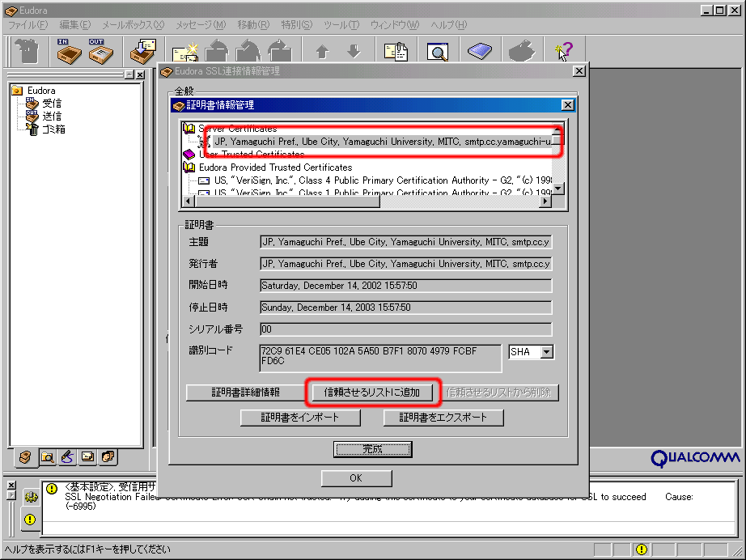Click the attach document toolbar icon

click(396, 51)
